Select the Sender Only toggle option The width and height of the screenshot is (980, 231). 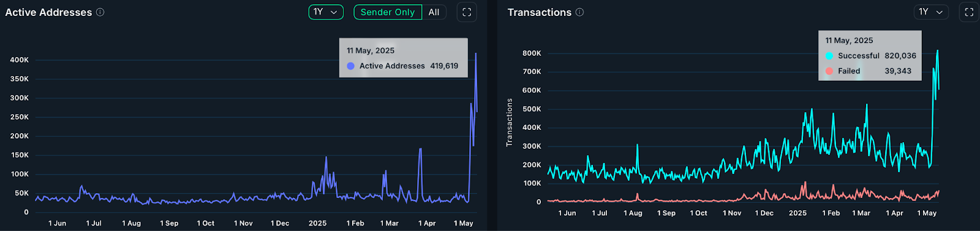tap(388, 12)
